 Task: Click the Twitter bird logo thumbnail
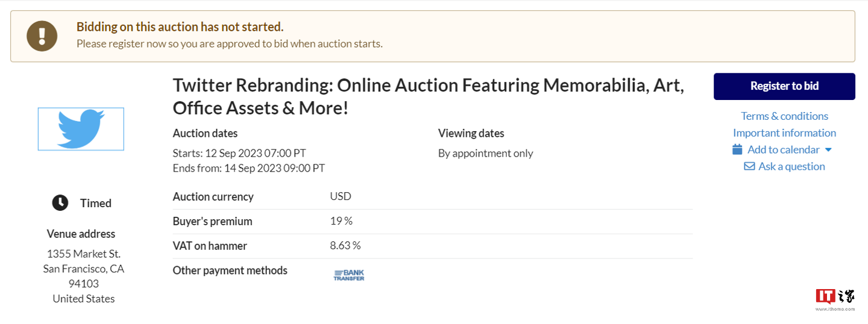click(81, 129)
